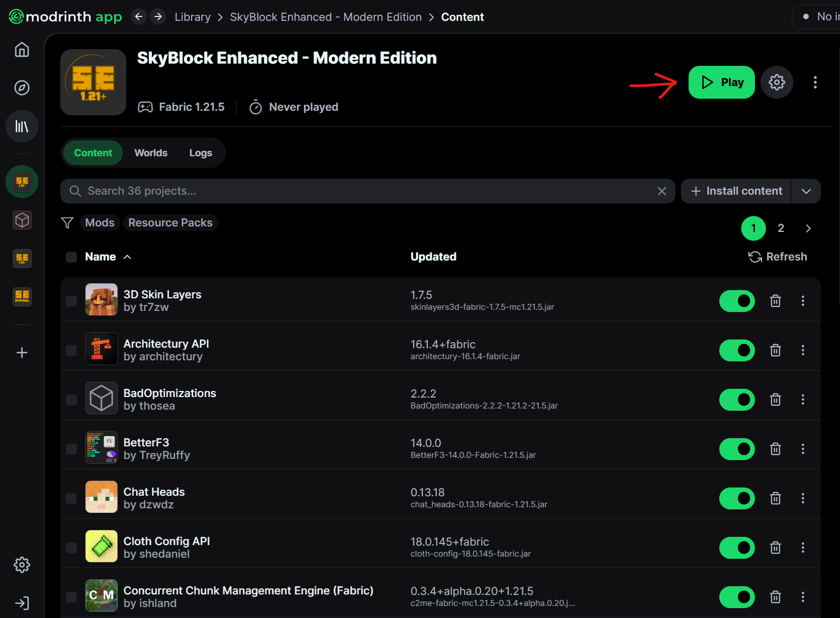
Task: Open the Library sidebar icon
Action: (22, 127)
